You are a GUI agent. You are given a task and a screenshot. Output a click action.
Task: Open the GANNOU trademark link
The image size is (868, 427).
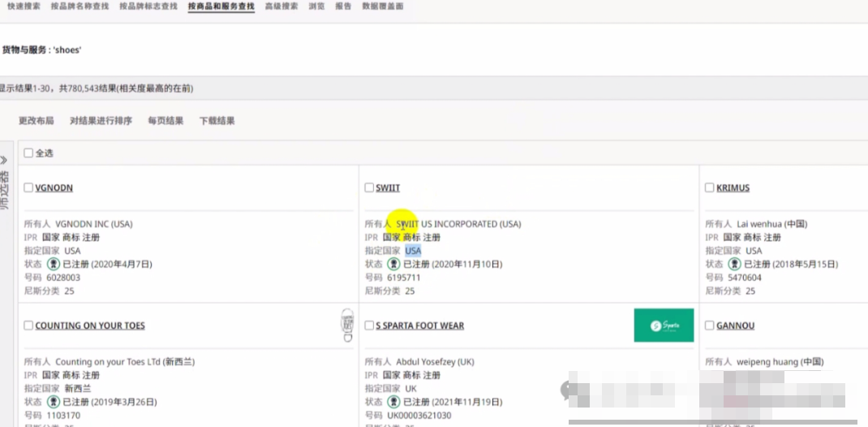coord(735,326)
